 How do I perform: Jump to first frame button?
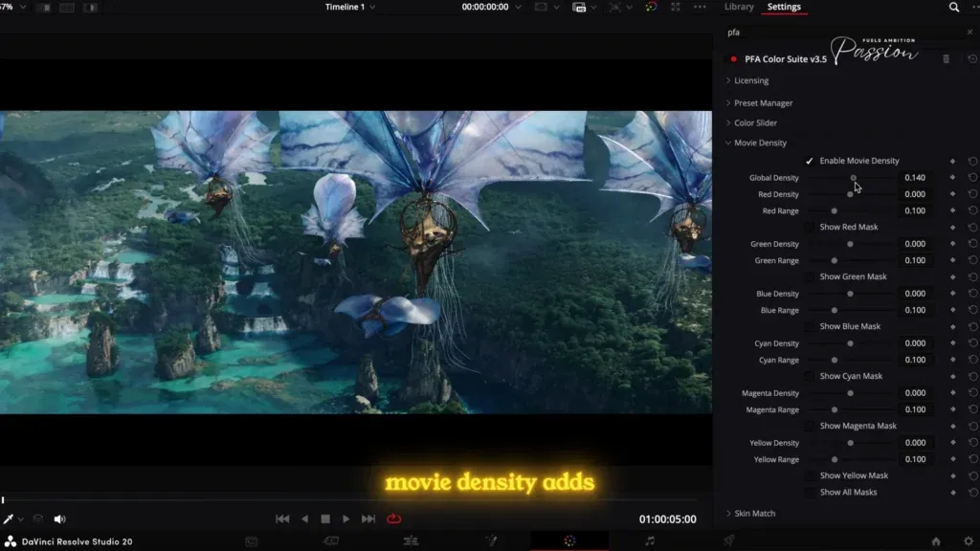(282, 519)
